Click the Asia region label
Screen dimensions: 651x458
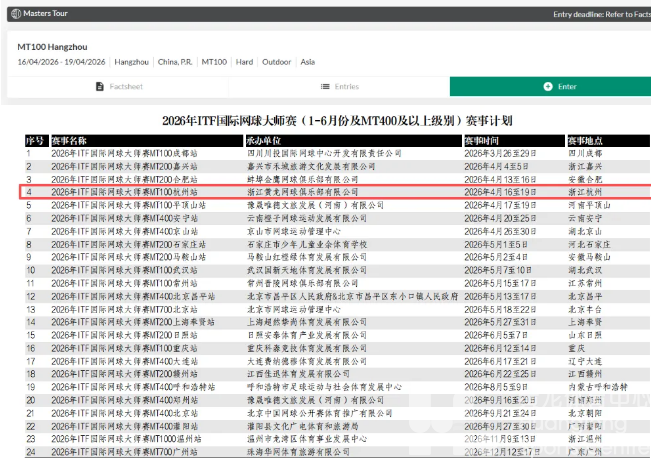tap(308, 62)
